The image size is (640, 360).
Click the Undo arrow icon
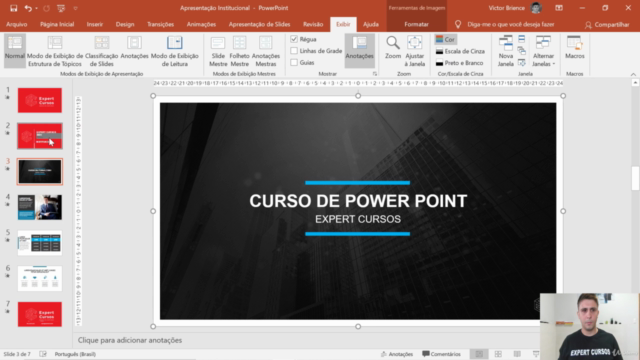28,8
